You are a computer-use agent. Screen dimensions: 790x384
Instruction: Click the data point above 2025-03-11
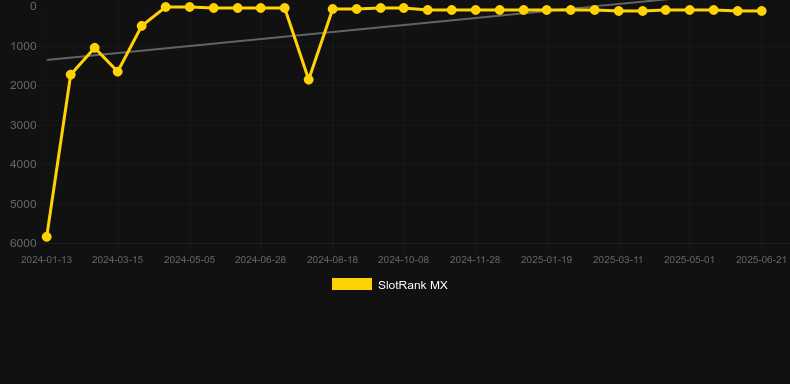(x=619, y=11)
